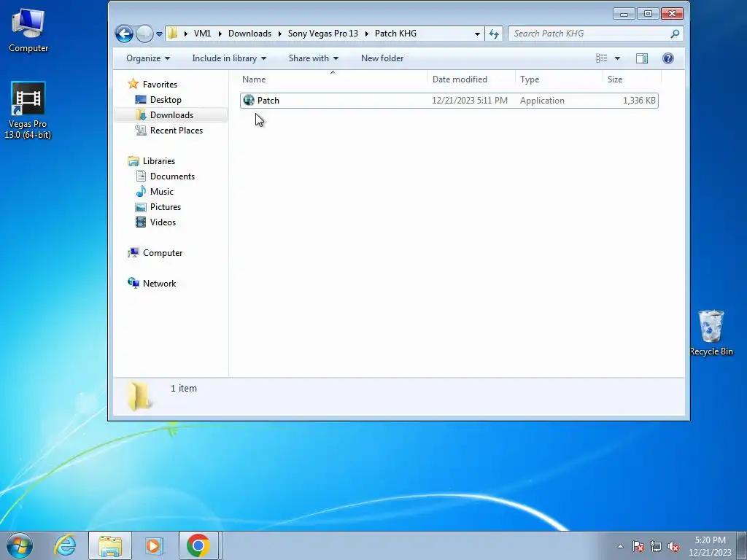Click Favorites star icon
The height and width of the screenshot is (560, 747).
click(133, 84)
